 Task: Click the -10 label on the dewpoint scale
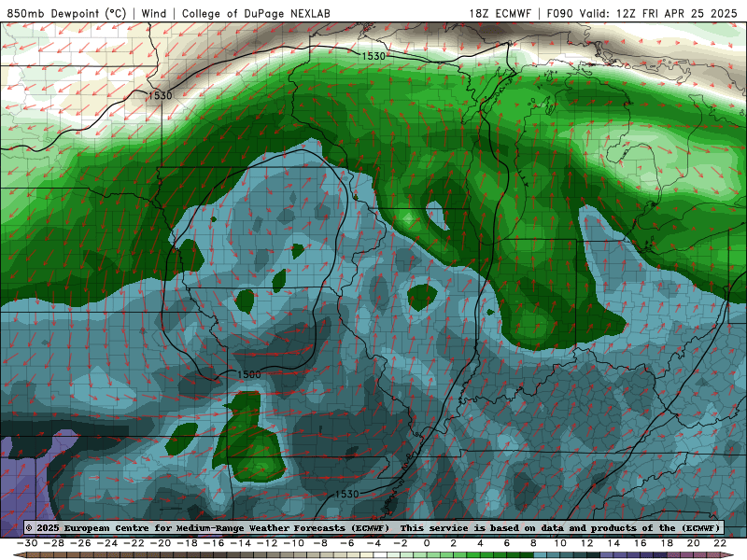point(293,543)
